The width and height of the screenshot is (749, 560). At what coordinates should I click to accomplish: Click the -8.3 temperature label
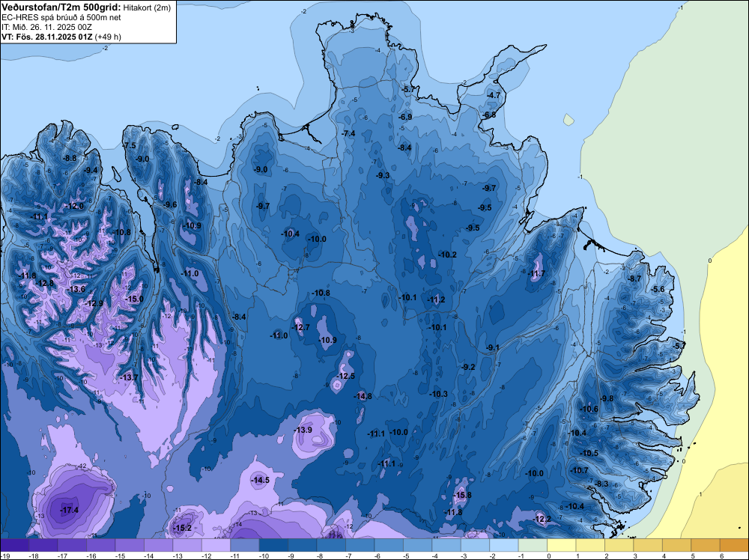point(602,484)
